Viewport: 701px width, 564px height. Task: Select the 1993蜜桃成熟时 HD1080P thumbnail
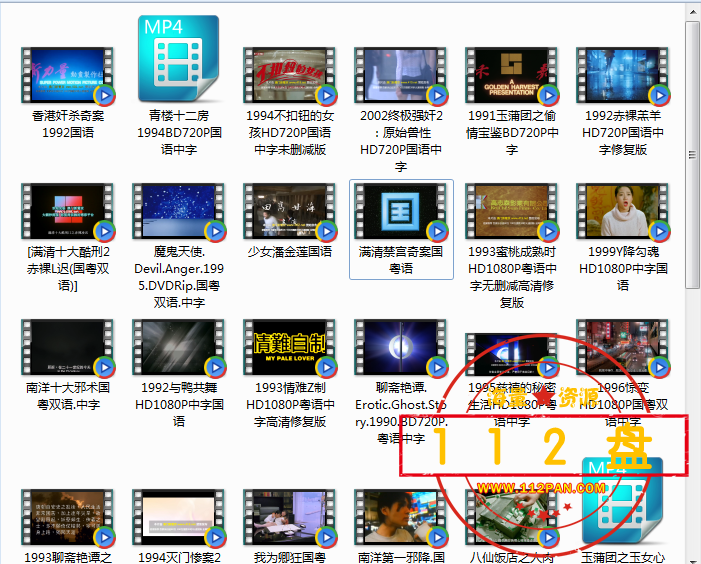(511, 211)
